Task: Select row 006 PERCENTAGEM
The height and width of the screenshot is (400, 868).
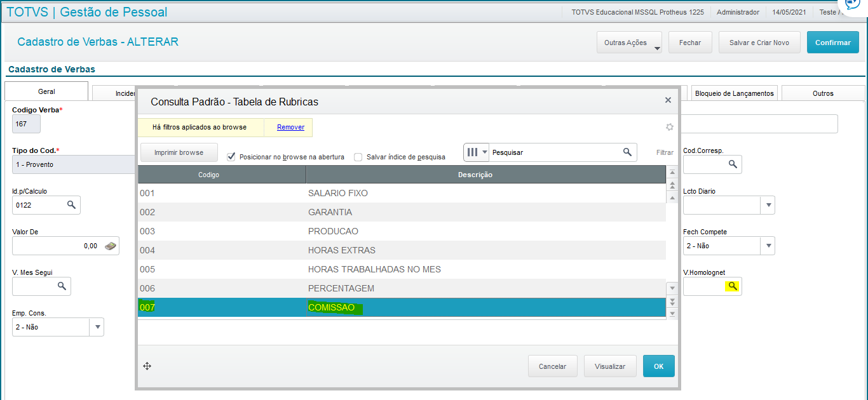Action: pos(402,288)
